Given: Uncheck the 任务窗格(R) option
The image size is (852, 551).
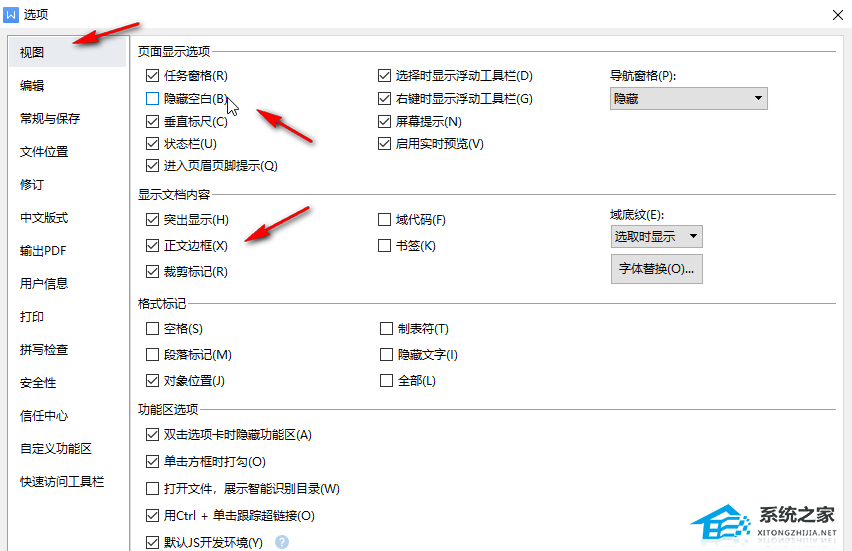Looking at the screenshot, I should [152, 76].
